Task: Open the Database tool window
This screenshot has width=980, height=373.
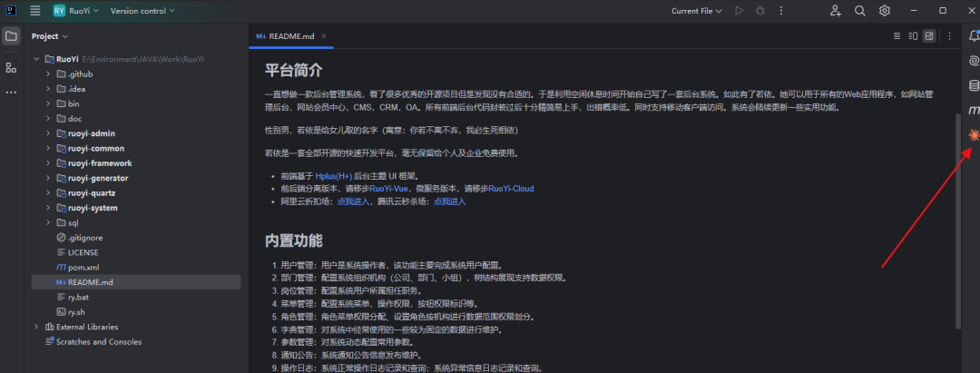Action: coord(973,85)
